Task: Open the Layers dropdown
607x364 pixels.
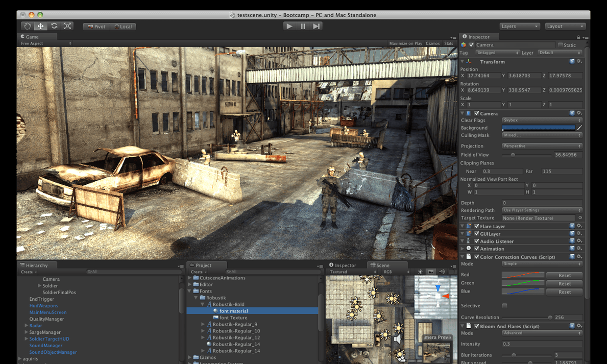Action: (519, 27)
